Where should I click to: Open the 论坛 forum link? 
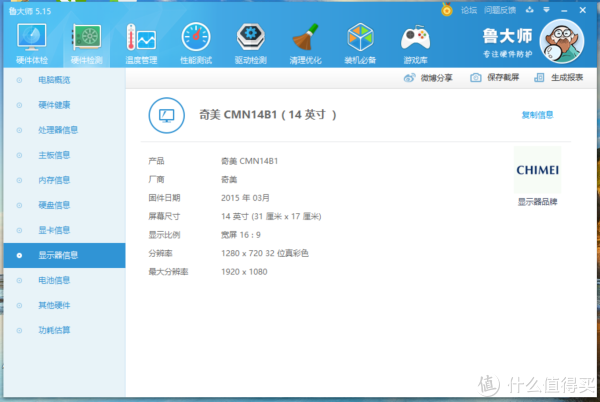pyautogui.click(x=469, y=10)
